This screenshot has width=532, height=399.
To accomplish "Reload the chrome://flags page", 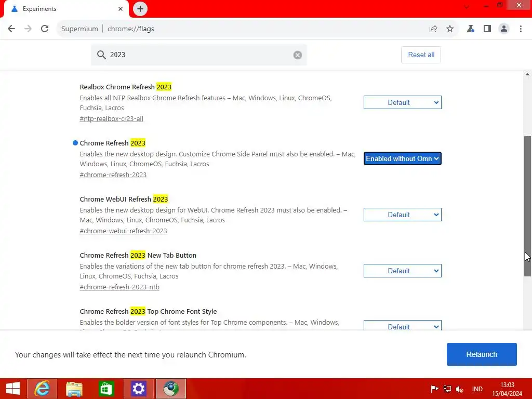I will [45, 29].
